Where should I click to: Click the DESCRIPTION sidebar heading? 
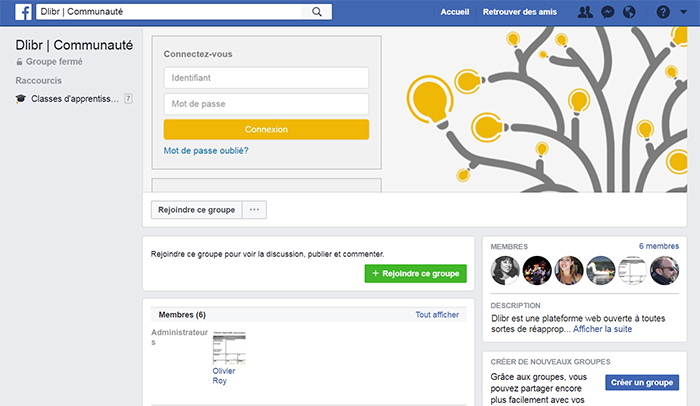tap(516, 306)
